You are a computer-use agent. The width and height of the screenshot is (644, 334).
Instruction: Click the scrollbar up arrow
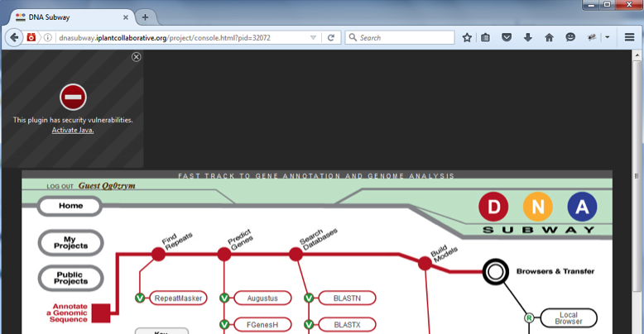point(637,55)
